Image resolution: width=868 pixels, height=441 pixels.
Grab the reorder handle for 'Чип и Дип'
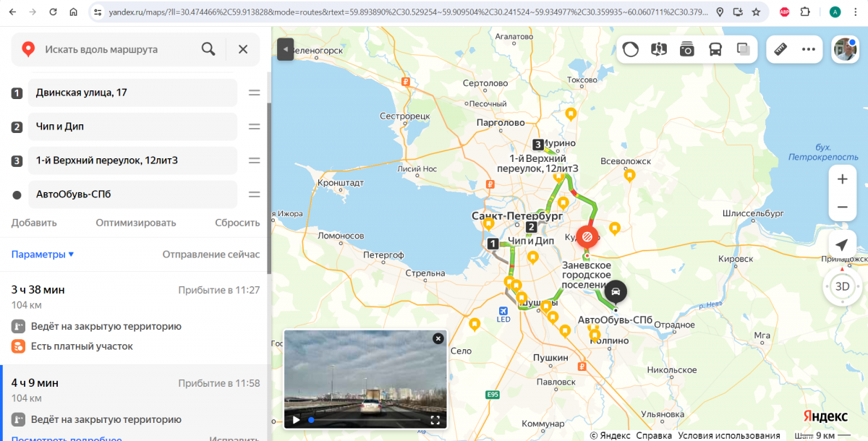(x=255, y=127)
